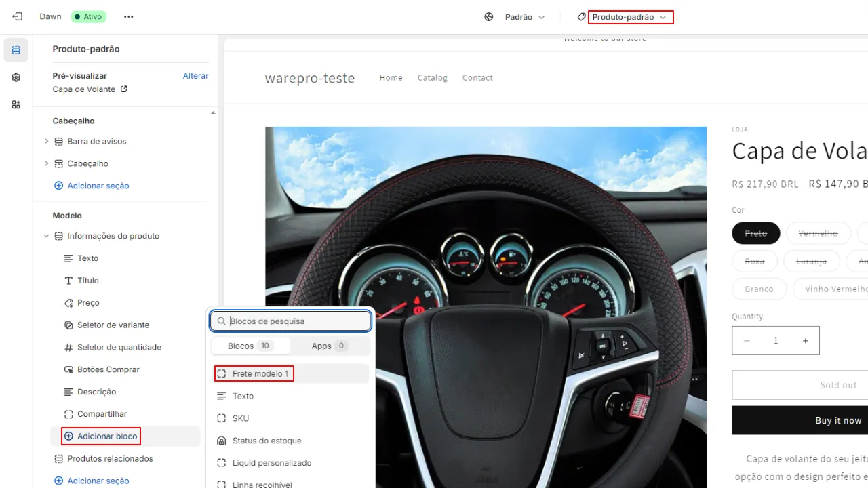Image resolution: width=868 pixels, height=488 pixels.
Task: Click the Descrição block icon
Action: [68, 392]
